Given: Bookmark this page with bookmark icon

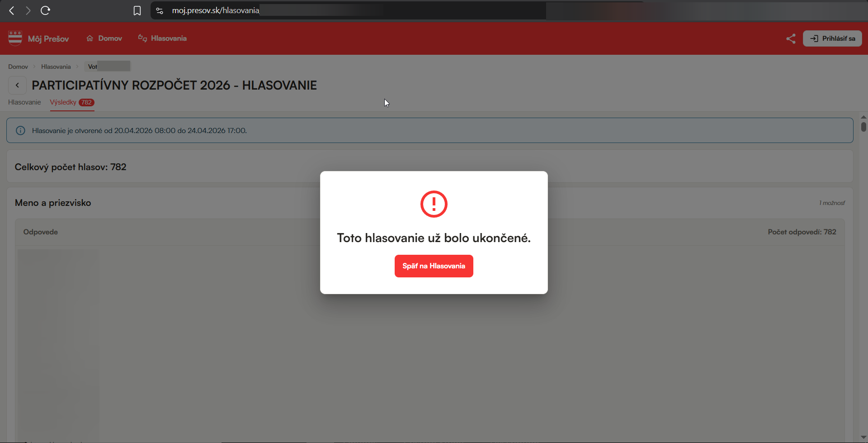Looking at the screenshot, I should point(137,10).
